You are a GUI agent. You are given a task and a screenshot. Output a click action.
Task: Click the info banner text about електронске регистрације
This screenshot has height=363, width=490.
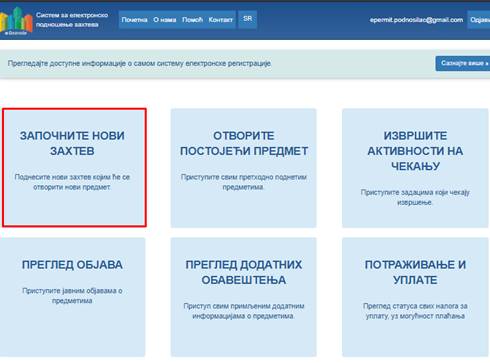tap(139, 63)
